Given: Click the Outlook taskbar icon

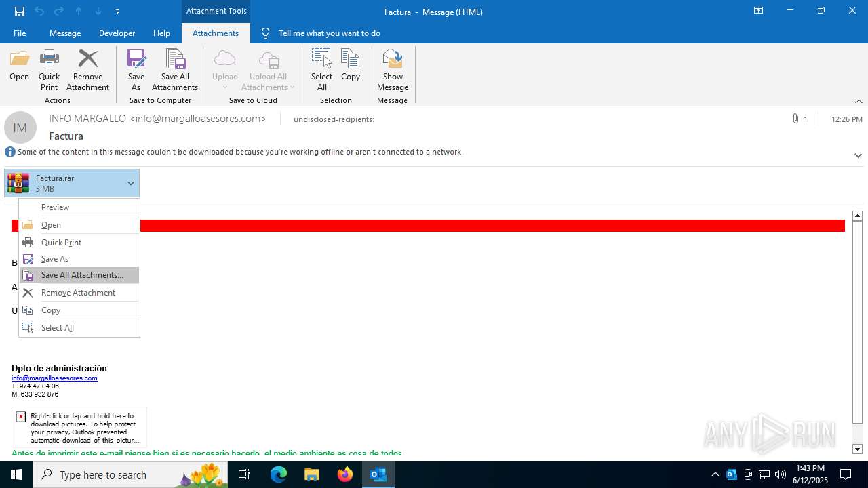Looking at the screenshot, I should click(378, 474).
